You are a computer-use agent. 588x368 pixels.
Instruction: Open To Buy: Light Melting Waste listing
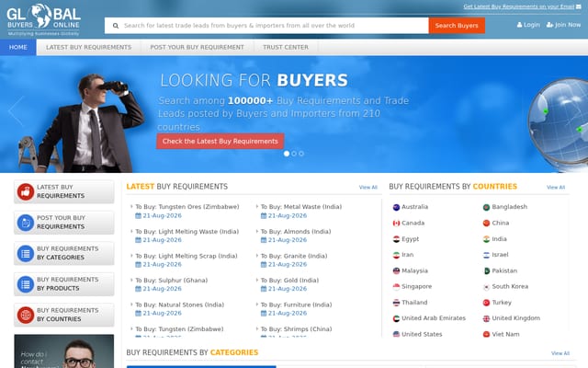187,231
